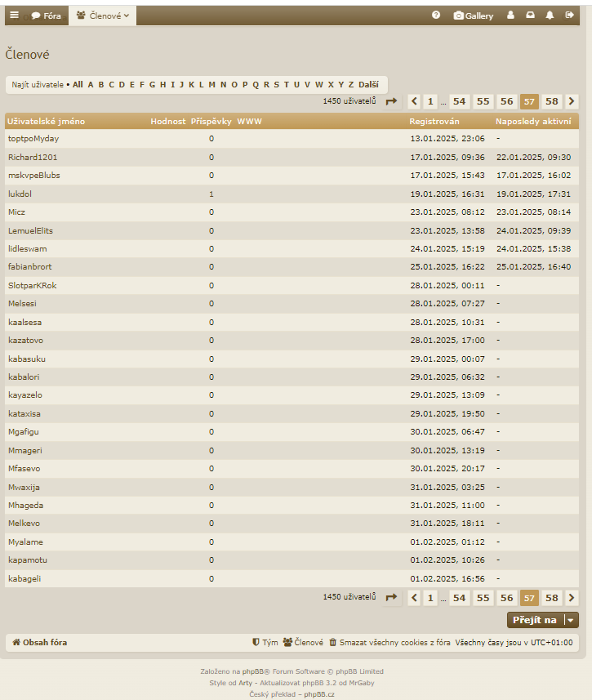Click the user profile icon in navbar
592x700 pixels.
click(511, 16)
